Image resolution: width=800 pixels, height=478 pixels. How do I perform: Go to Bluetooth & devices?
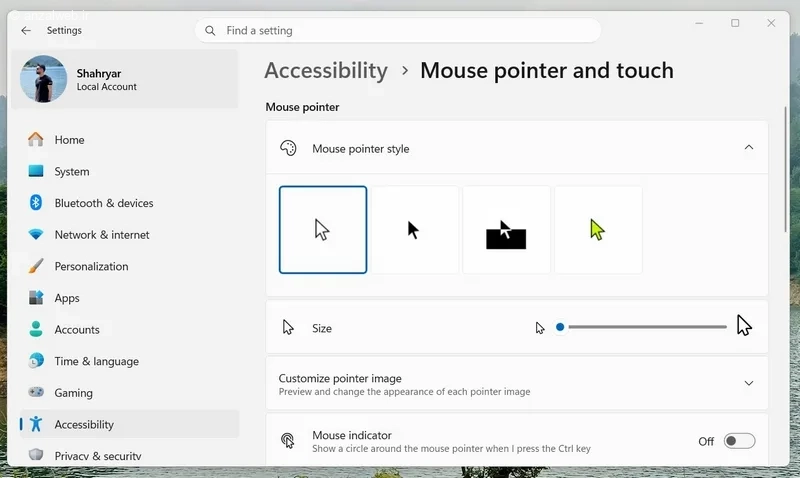(129, 203)
